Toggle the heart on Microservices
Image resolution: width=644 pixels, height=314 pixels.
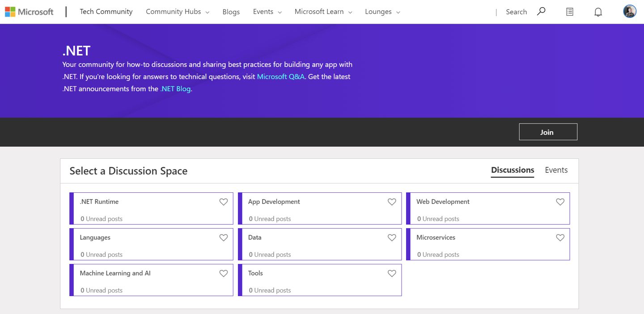tap(560, 238)
